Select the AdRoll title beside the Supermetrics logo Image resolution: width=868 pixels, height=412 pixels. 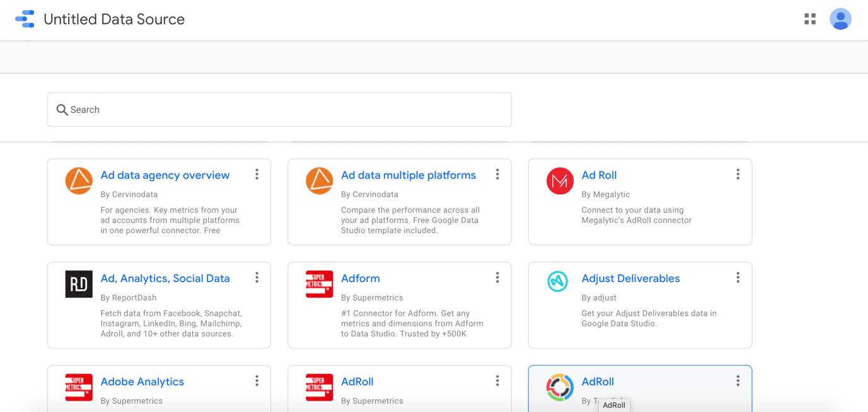(357, 382)
